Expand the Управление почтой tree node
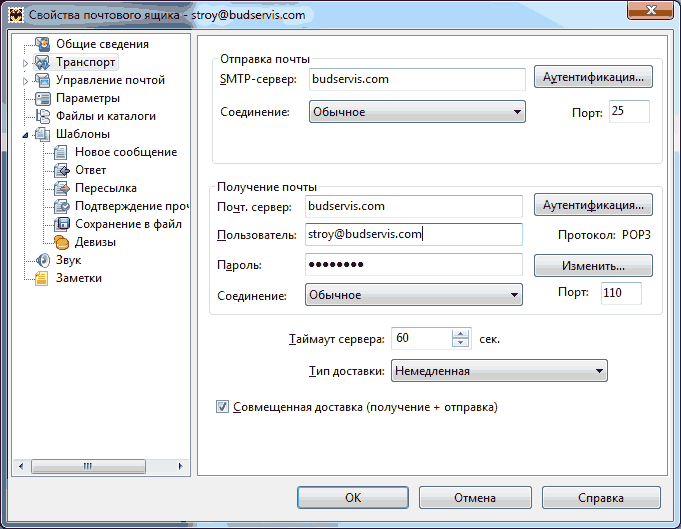Viewport: 681px width, 529px height. tap(25, 81)
